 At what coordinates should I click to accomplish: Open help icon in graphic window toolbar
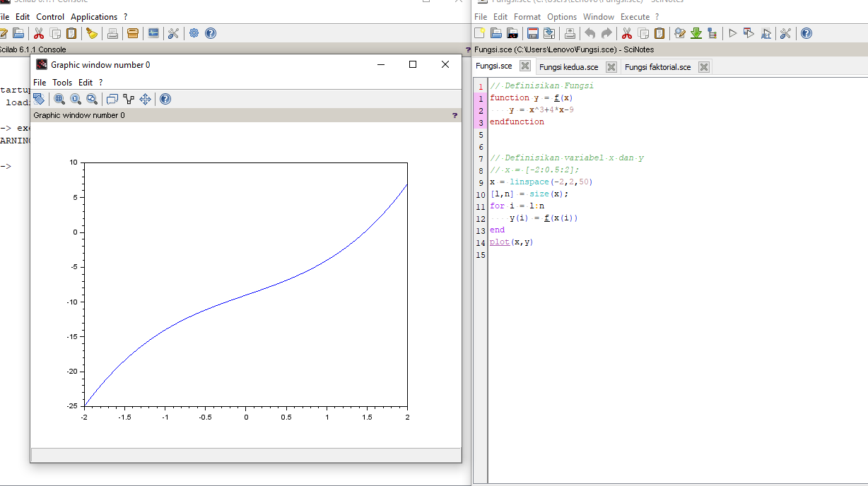coord(165,99)
